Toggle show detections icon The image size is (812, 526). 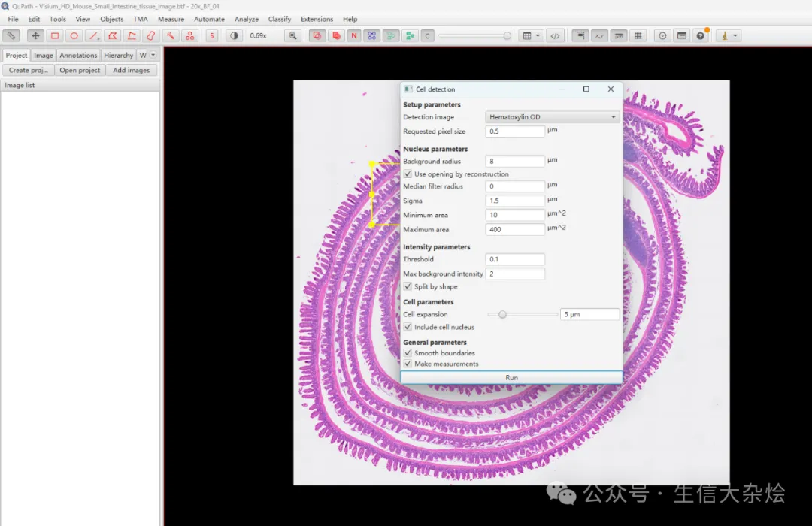tap(391, 36)
